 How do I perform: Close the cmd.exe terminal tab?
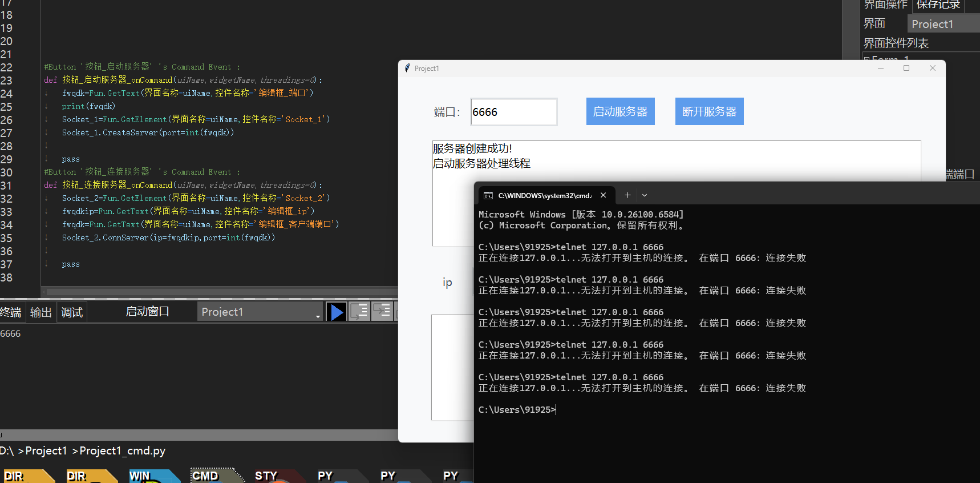click(x=603, y=195)
